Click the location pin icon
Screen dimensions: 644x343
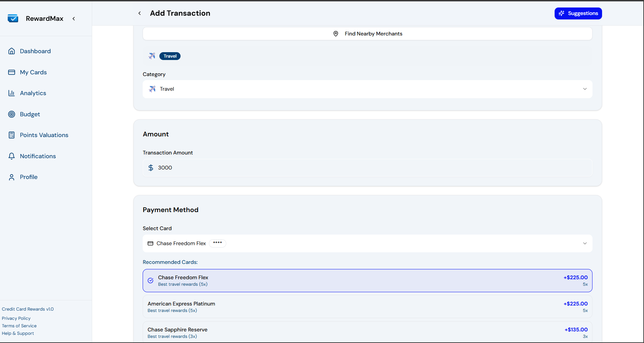coord(336,34)
